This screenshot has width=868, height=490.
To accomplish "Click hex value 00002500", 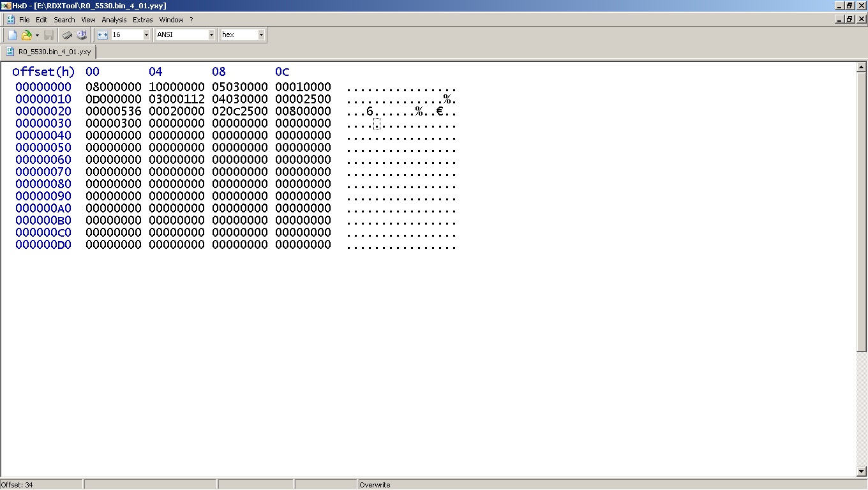I will (303, 99).
